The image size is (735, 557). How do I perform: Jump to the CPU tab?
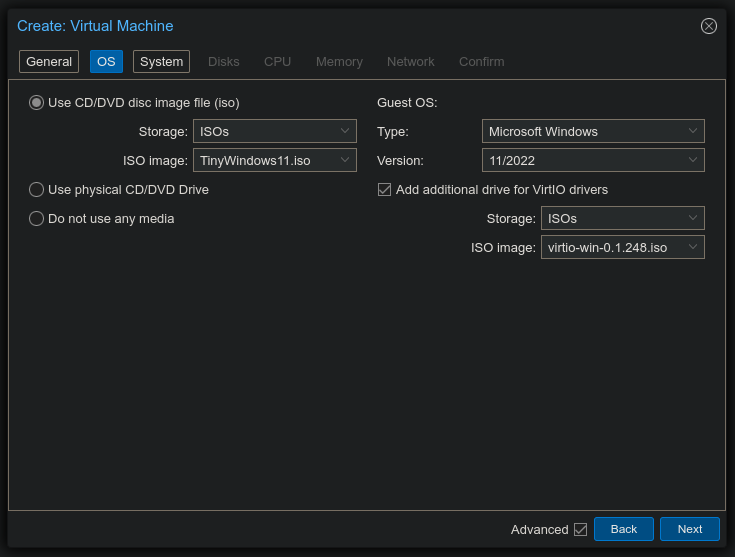[x=277, y=62]
